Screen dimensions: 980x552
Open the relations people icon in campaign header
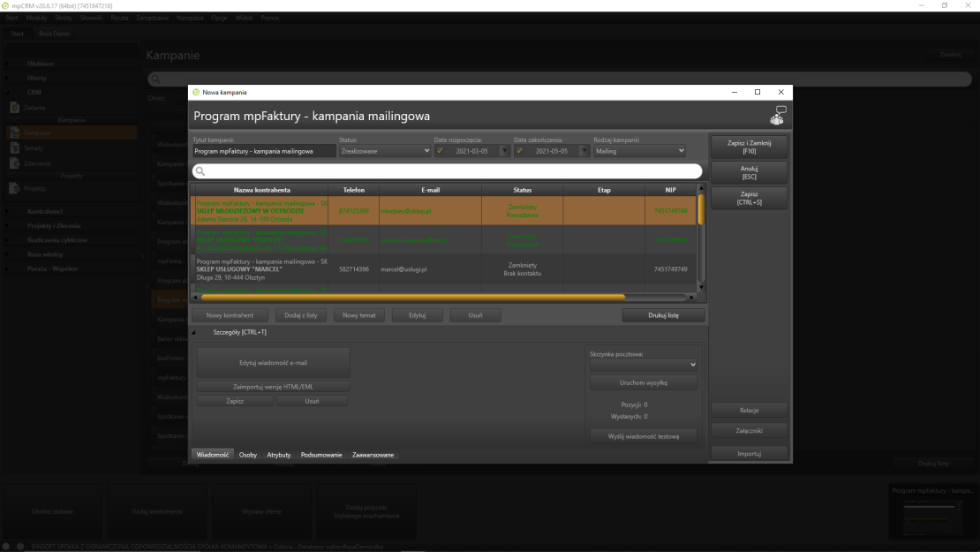778,115
